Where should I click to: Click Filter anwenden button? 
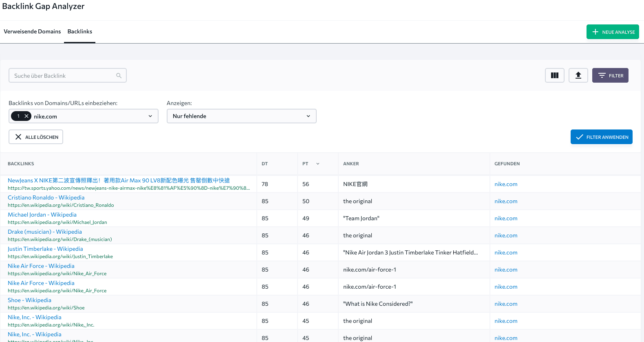click(601, 137)
